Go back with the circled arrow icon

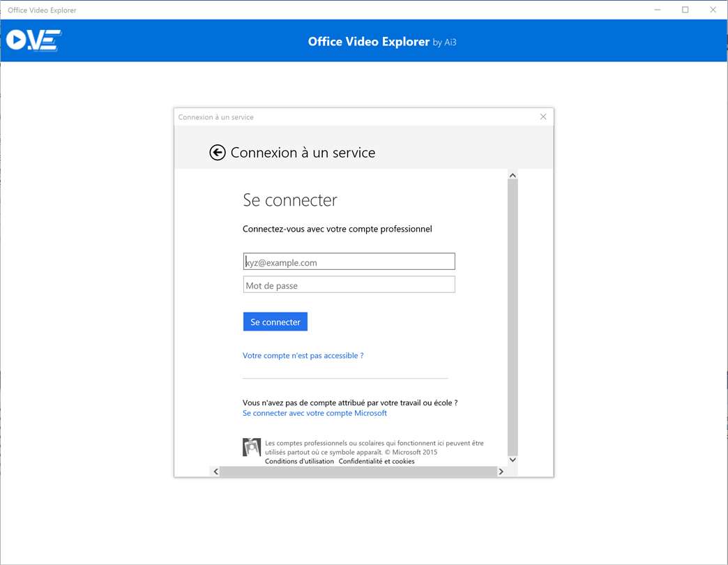coord(218,152)
